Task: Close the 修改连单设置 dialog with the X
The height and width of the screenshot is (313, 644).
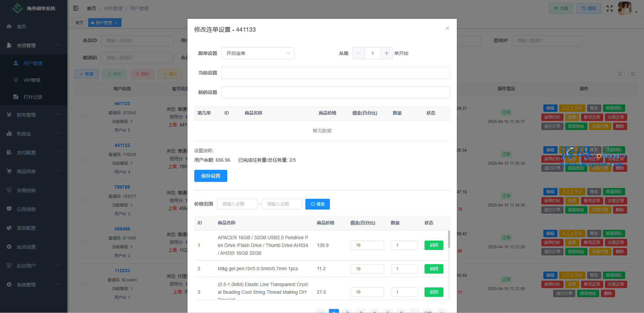Action: click(447, 28)
